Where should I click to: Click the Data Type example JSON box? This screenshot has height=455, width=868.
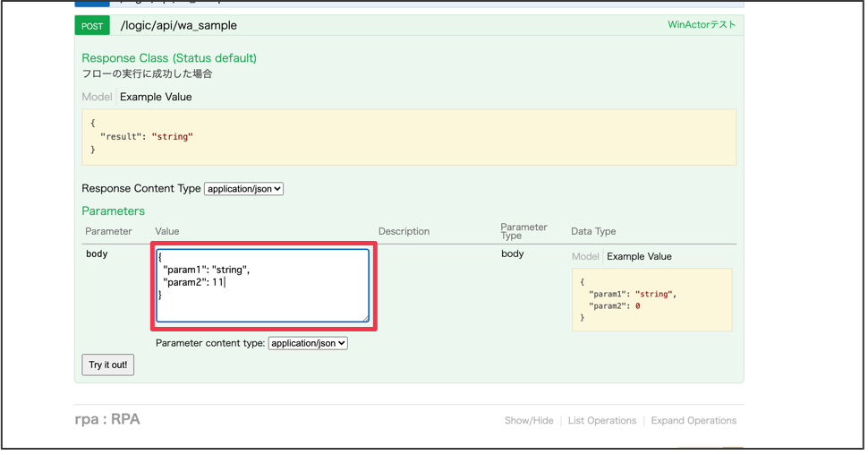point(651,300)
